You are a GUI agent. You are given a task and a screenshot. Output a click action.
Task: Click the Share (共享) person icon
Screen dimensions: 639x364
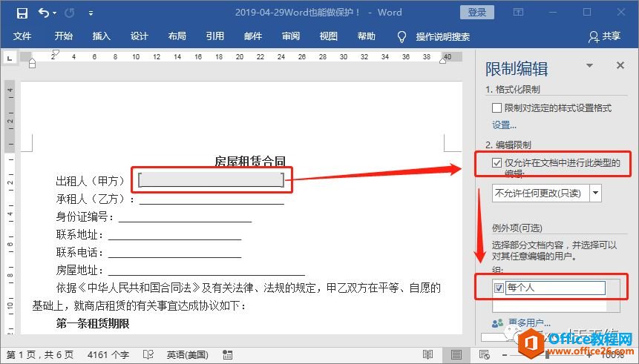click(x=593, y=36)
